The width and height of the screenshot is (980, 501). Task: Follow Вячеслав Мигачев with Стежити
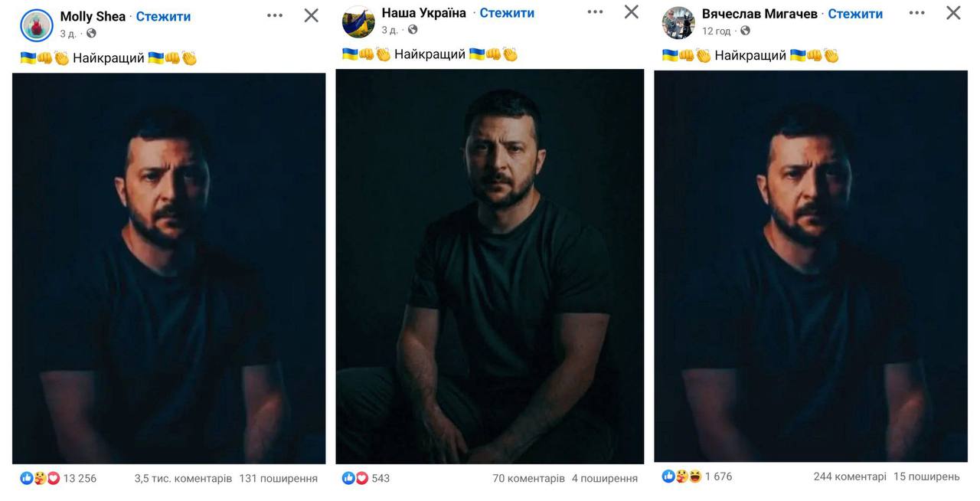(855, 14)
